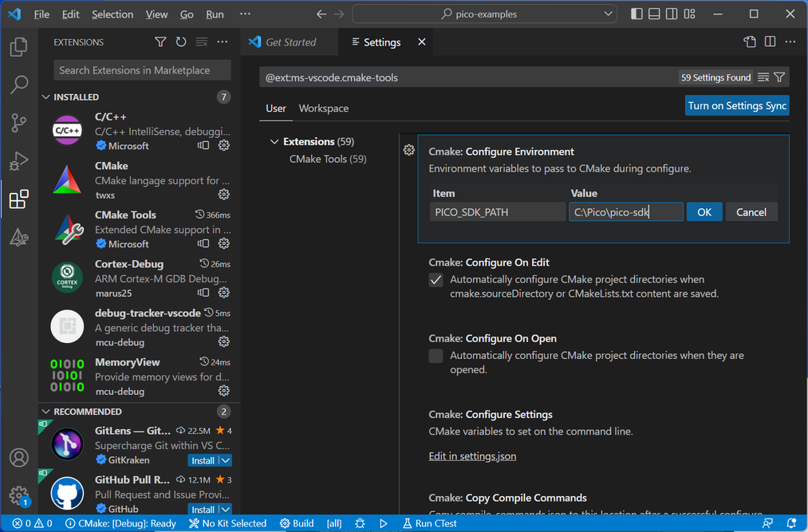
Task: Click the C:\Pico\pico-sdk value field
Action: point(626,212)
